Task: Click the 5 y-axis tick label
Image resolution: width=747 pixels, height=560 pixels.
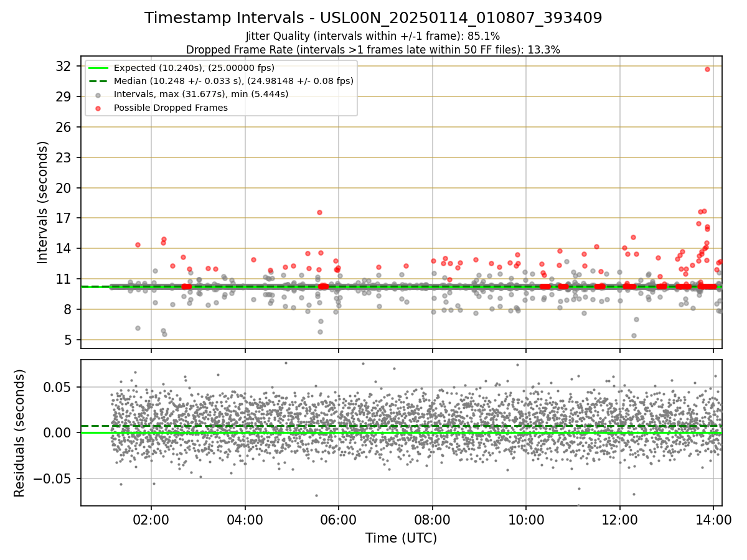Action: coord(68,340)
